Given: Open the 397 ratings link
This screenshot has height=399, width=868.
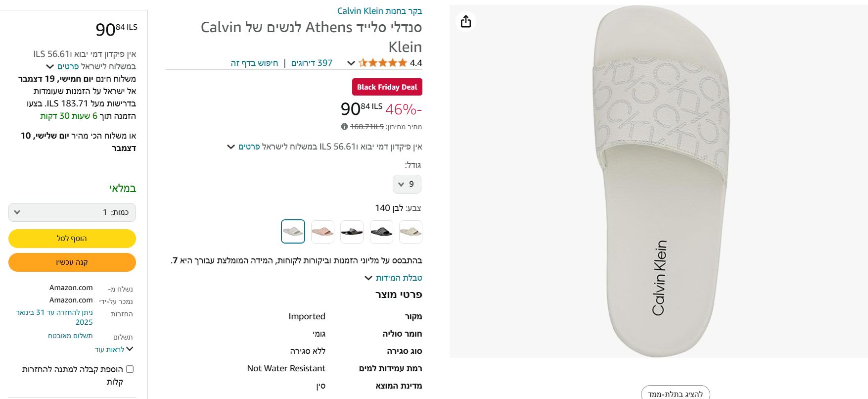Looking at the screenshot, I should pyautogui.click(x=312, y=63).
